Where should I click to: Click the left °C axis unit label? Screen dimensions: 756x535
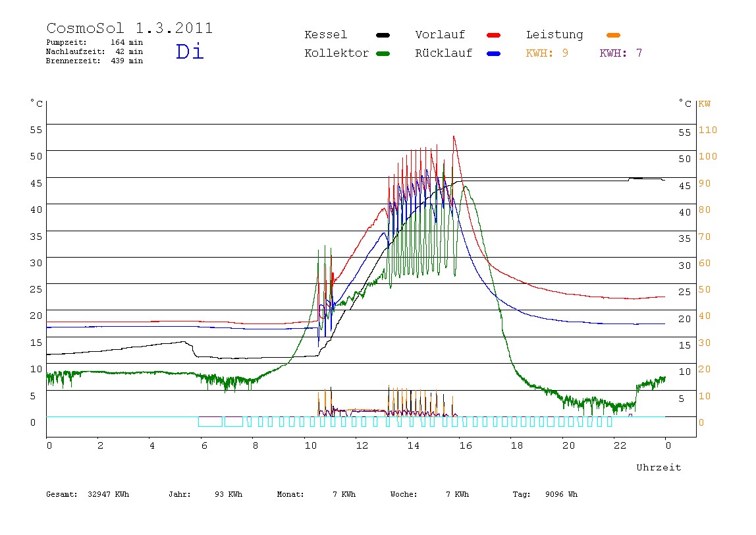coord(37,103)
